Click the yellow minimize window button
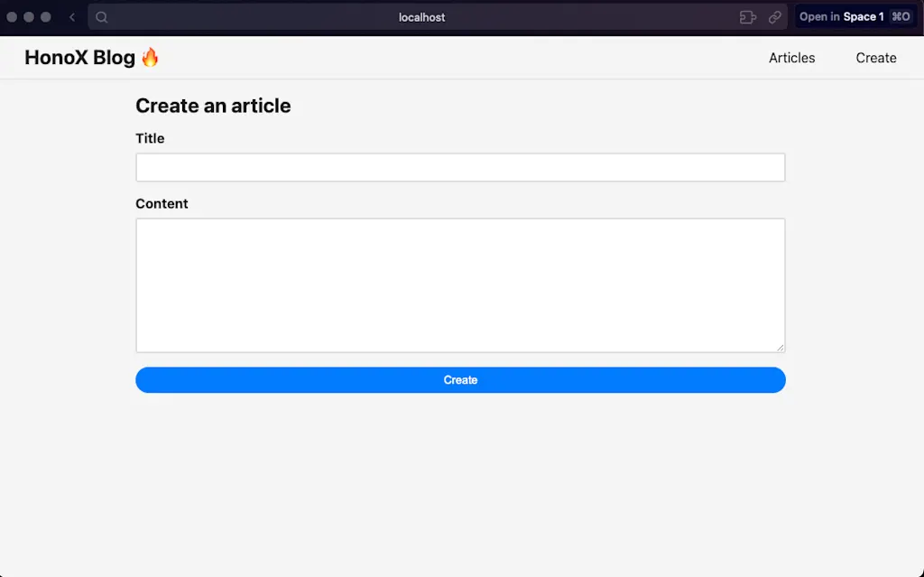The image size is (924, 577). [29, 17]
